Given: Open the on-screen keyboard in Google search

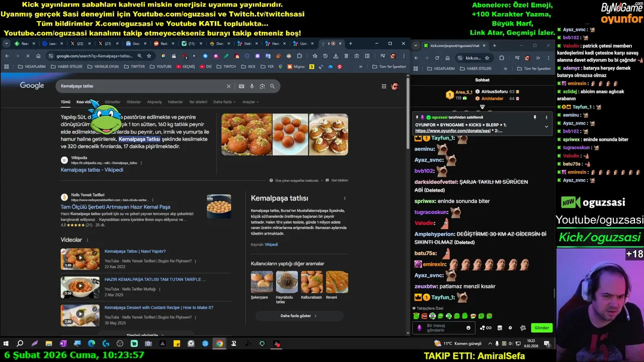Looking at the screenshot, I should (242, 86).
